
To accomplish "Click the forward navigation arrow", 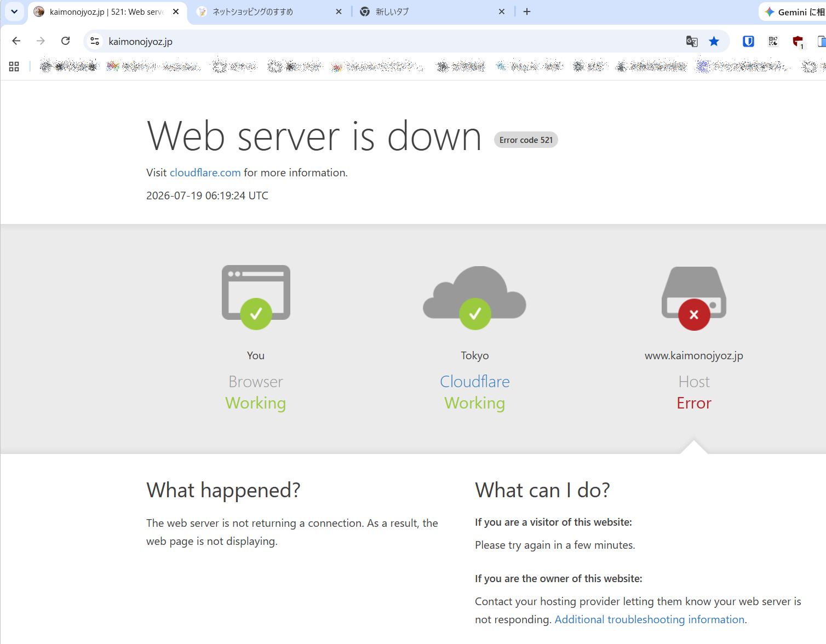I will point(41,41).
